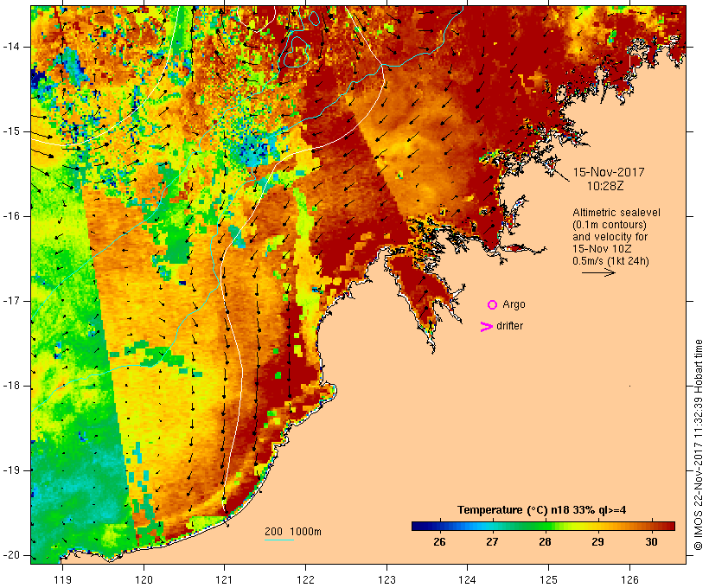
Task: Click longitude axis label 120
Action: coord(144,579)
